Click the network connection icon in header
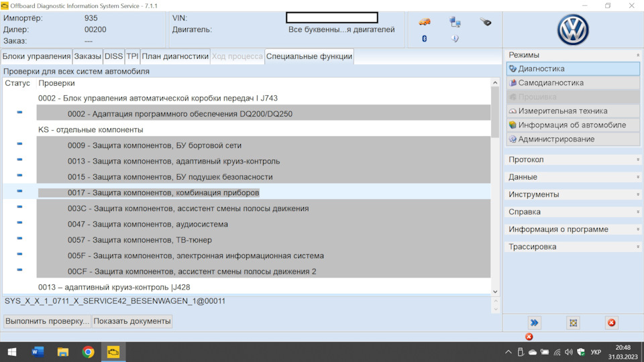The height and width of the screenshot is (362, 644). [455, 21]
